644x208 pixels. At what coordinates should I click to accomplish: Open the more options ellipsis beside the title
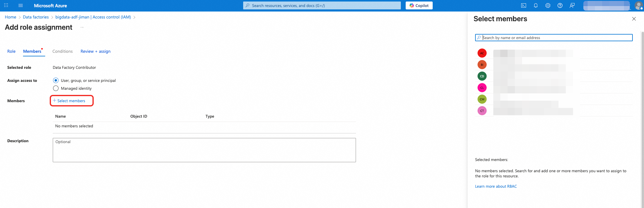pyautogui.click(x=82, y=27)
